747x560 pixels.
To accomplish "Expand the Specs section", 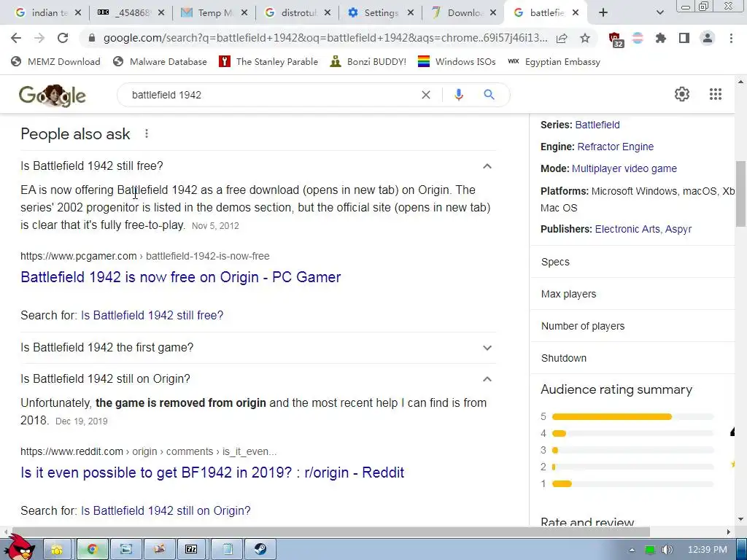I will 632,262.
